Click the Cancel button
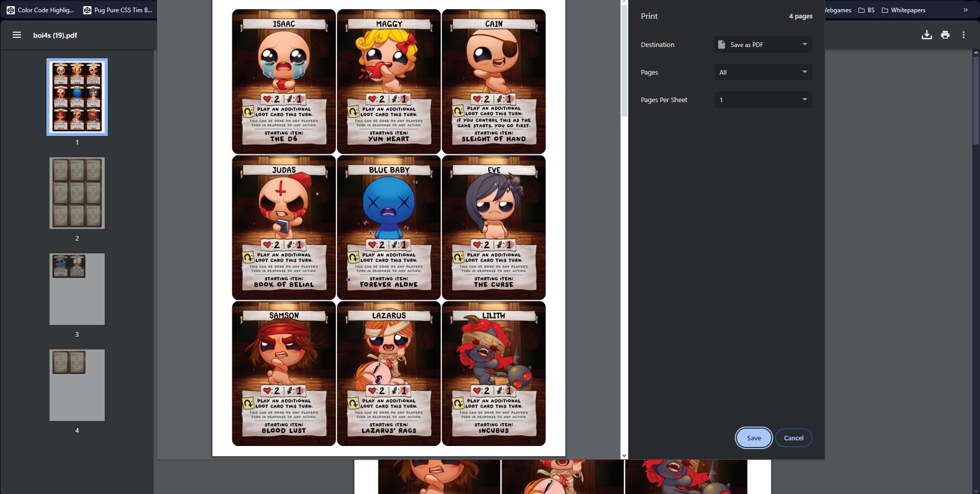 [x=794, y=438]
